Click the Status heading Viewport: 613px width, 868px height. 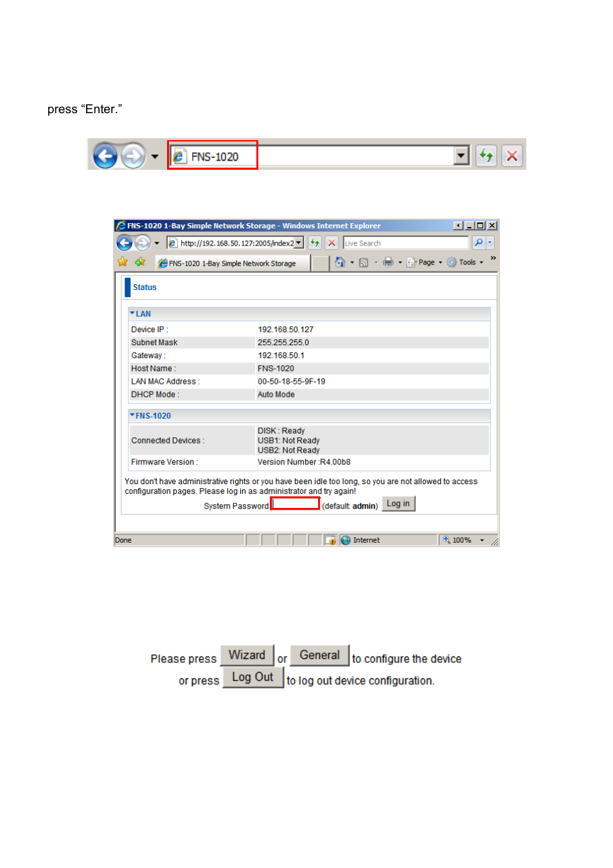145,287
